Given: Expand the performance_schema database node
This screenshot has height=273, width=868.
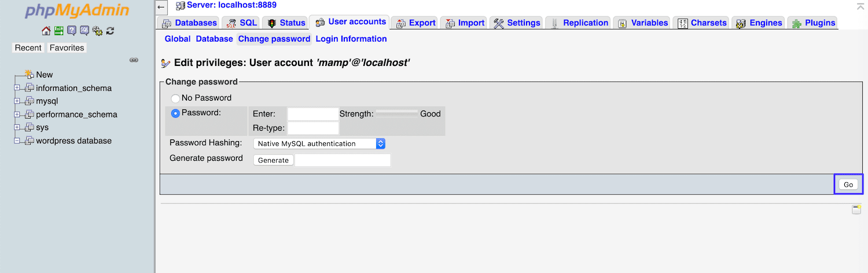Looking at the screenshot, I should (x=17, y=115).
